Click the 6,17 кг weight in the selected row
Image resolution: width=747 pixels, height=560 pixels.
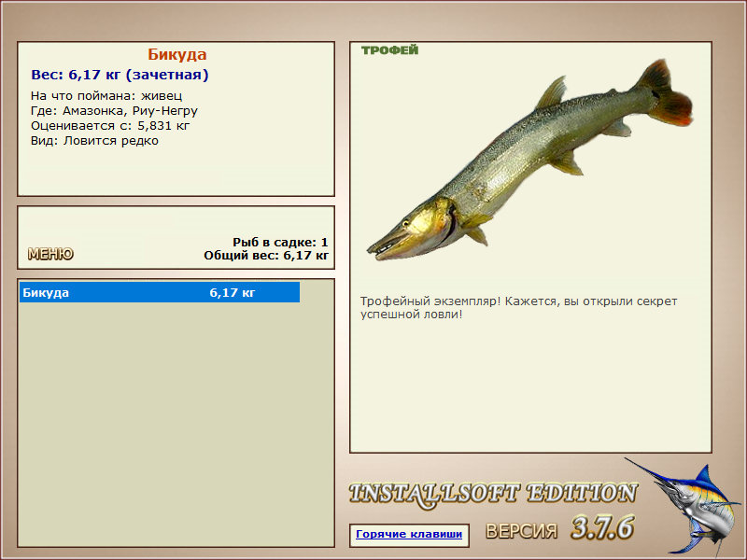point(233,292)
